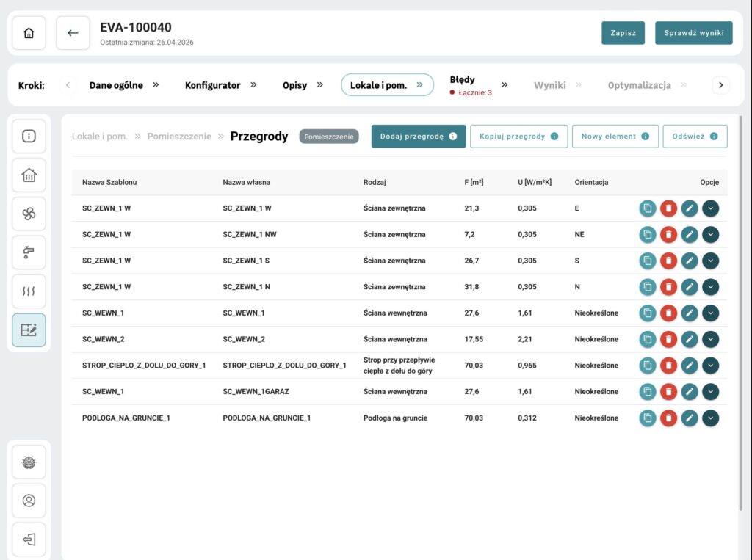Viewport: 752px width, 560px height.
Task: Duplicate the SC_ZEWN_1 S row
Action: (648, 261)
